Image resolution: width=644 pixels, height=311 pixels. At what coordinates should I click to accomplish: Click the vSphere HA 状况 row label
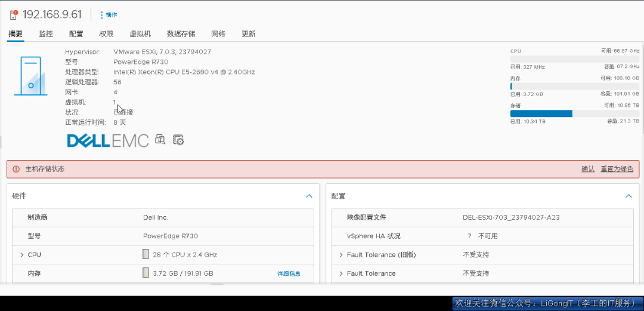[373, 236]
